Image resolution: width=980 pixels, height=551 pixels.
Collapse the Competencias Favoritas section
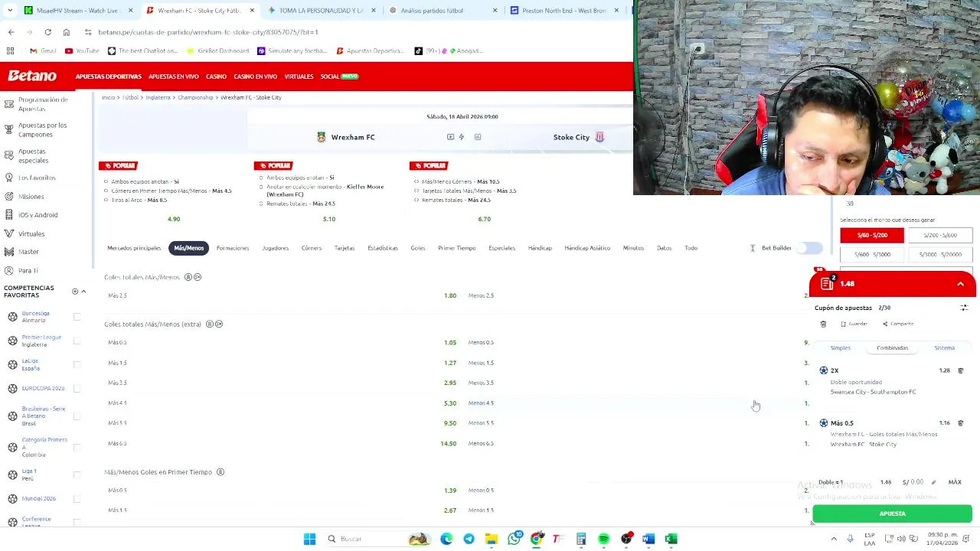[x=83, y=292]
